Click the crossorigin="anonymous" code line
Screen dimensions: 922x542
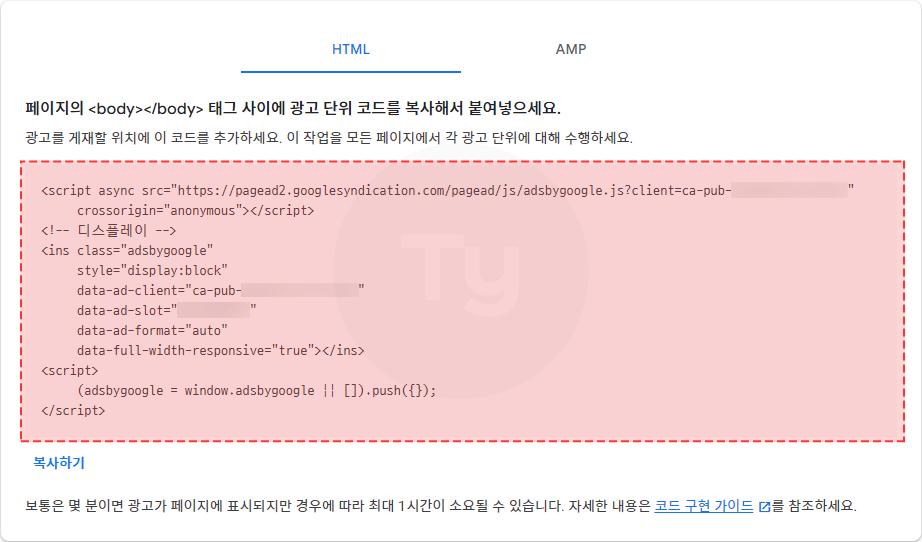point(195,210)
